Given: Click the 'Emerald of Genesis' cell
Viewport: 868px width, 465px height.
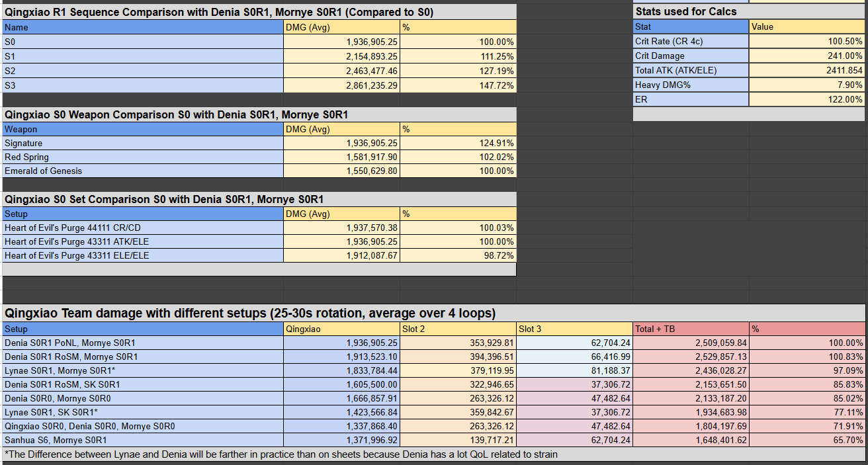Looking at the screenshot, I should click(143, 171).
